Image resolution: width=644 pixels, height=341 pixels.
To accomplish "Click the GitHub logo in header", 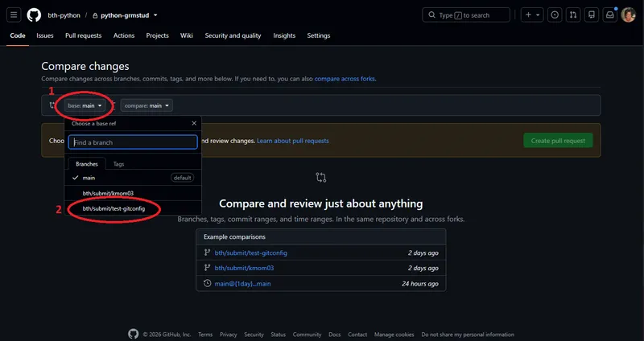I will [34, 15].
